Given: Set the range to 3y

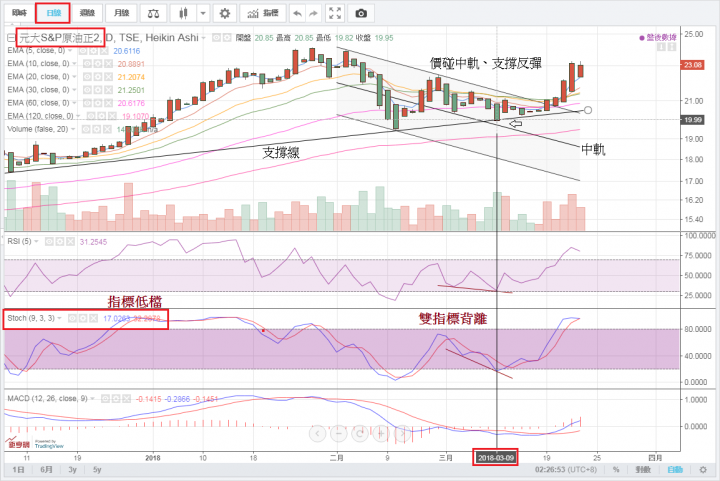Looking at the screenshot, I should point(73,470).
